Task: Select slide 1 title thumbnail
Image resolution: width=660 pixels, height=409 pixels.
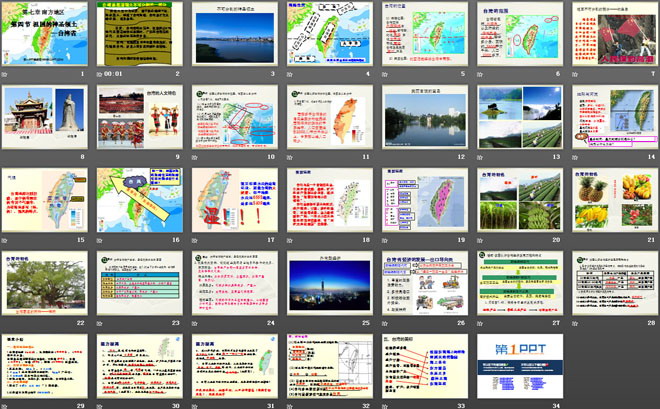Action: [42, 33]
